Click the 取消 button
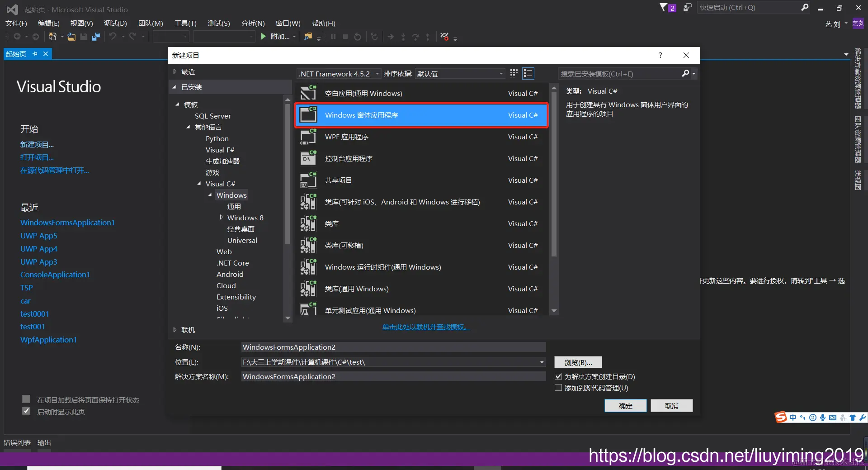 click(x=672, y=406)
